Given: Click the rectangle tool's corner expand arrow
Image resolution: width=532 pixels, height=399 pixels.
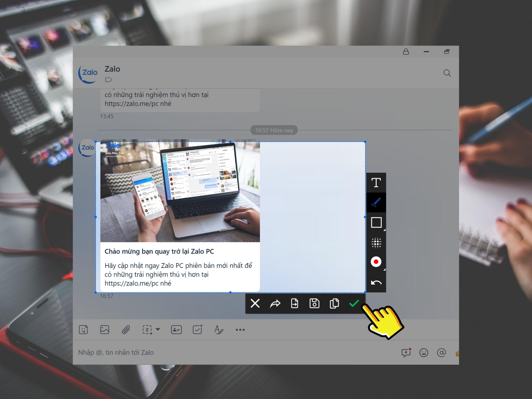Looking at the screenshot, I should tap(384, 230).
